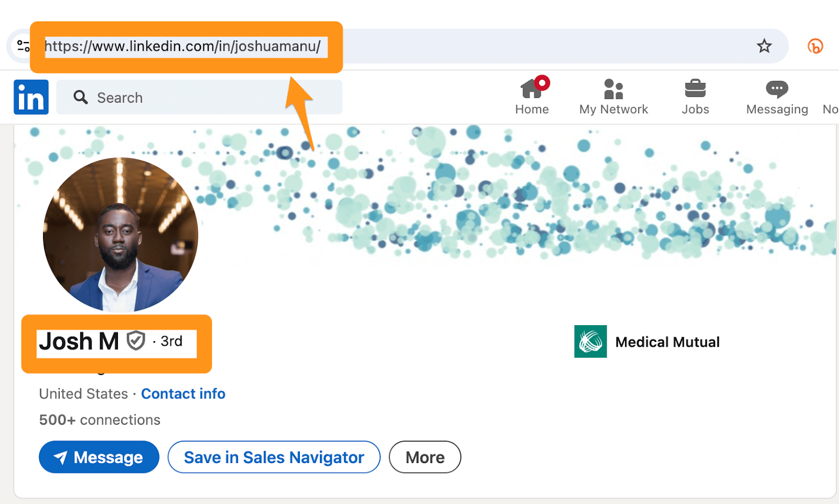Open the Jobs briefcase icon

695,89
